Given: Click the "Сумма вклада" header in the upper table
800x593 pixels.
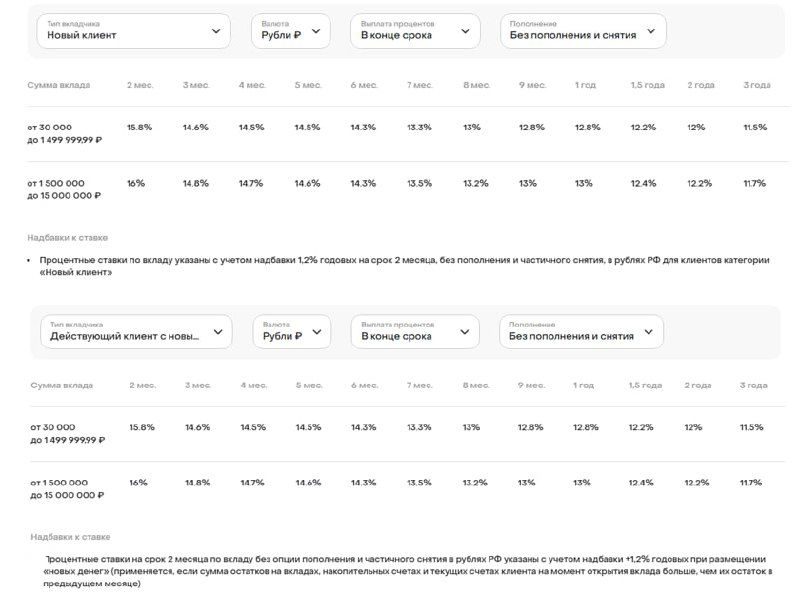Looking at the screenshot, I should [59, 85].
